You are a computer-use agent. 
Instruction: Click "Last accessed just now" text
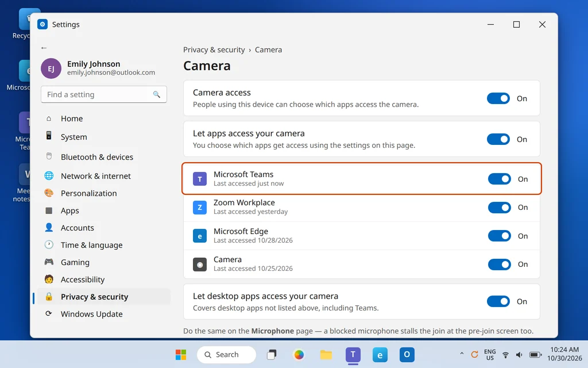249,183
